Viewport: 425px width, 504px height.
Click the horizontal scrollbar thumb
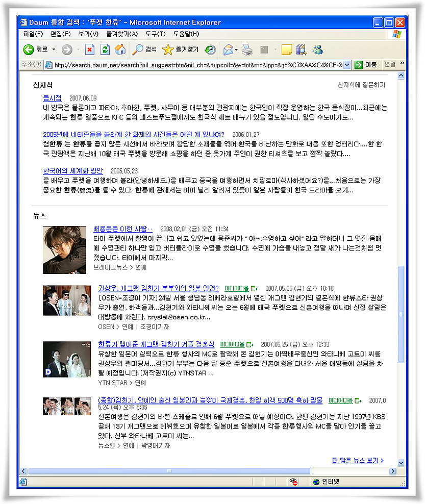pos(169,471)
